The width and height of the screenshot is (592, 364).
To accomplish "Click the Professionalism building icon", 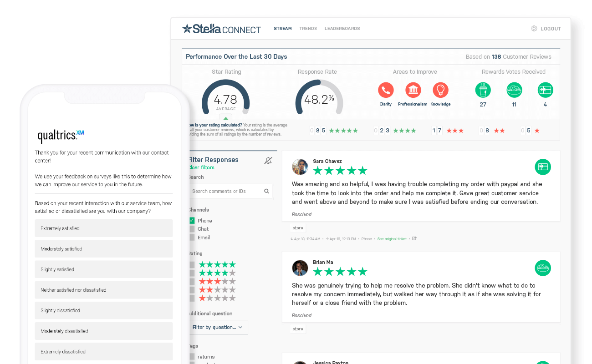I will pyautogui.click(x=413, y=90).
